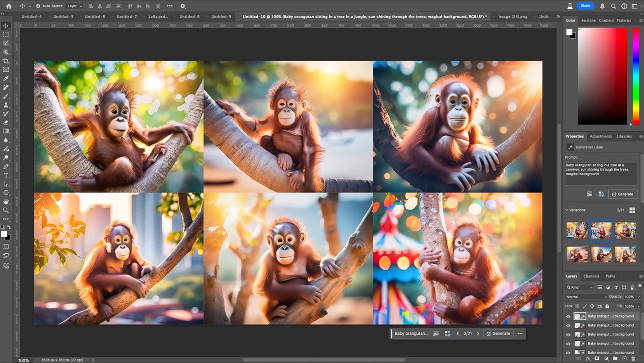
Task: Select the Eyedropper tool
Action: tap(6, 78)
